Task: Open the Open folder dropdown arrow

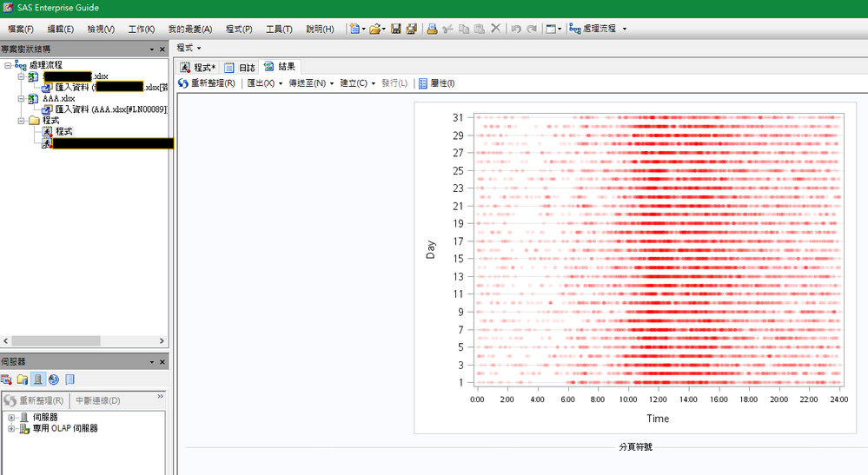Action: pos(384,29)
